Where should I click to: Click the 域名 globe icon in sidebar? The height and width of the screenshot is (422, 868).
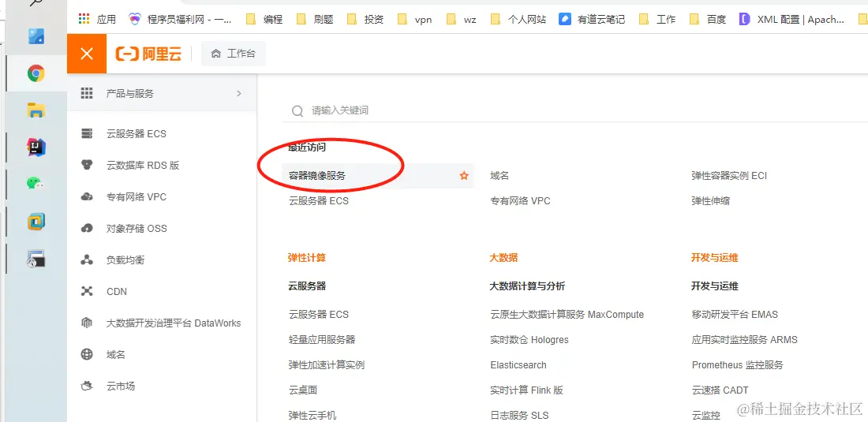[x=86, y=354]
